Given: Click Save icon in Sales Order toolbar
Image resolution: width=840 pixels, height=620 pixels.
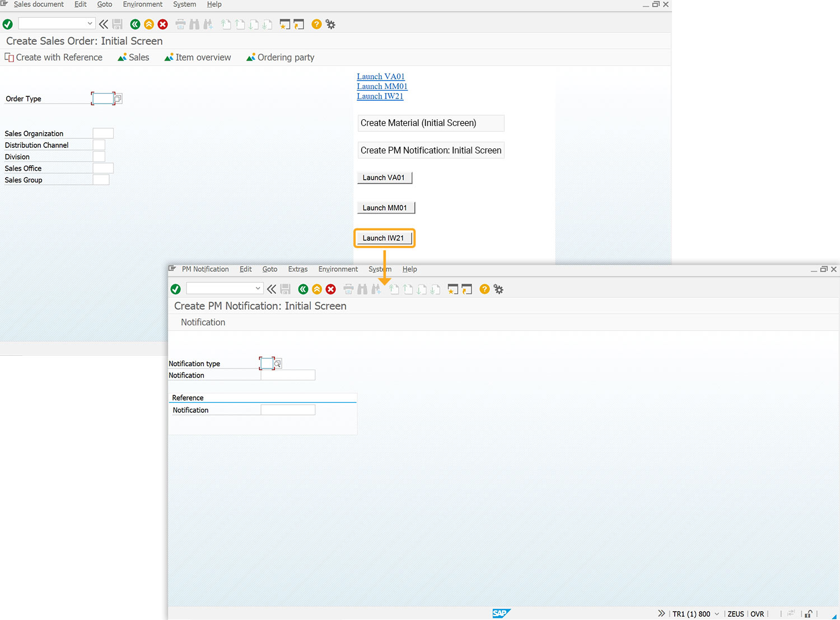Looking at the screenshot, I should 117,24.
